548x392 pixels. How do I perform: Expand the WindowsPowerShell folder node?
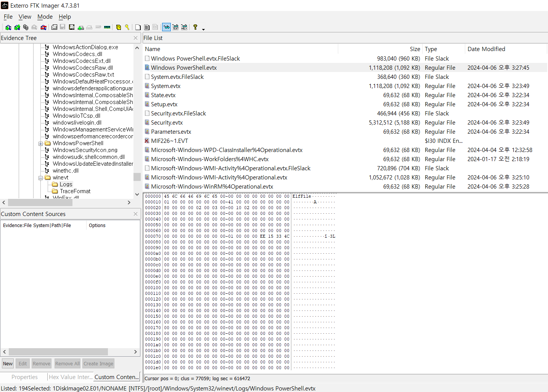coord(40,144)
